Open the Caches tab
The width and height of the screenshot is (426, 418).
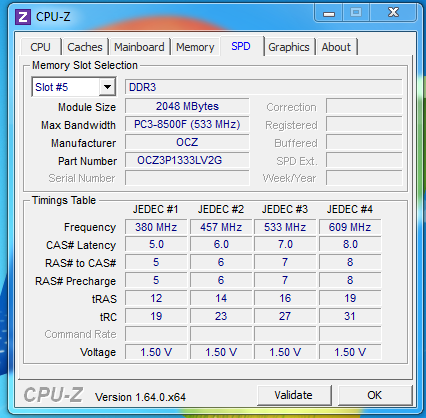(85, 47)
